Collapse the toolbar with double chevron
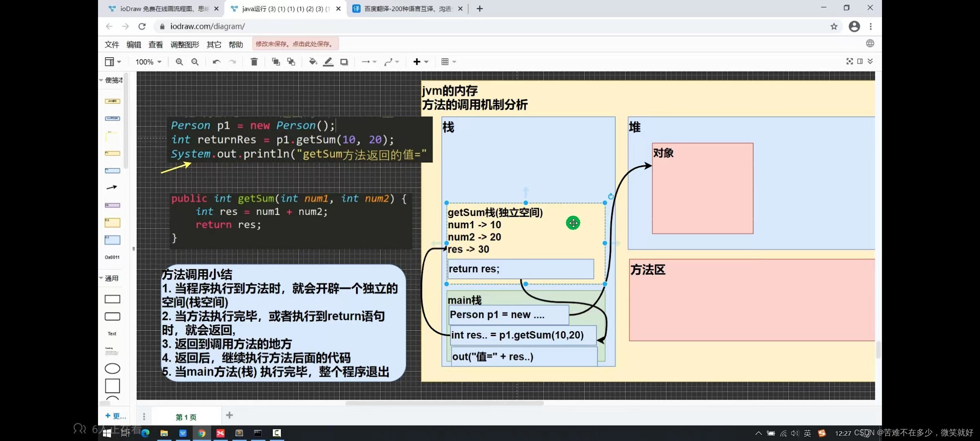The width and height of the screenshot is (980, 441). (870, 61)
